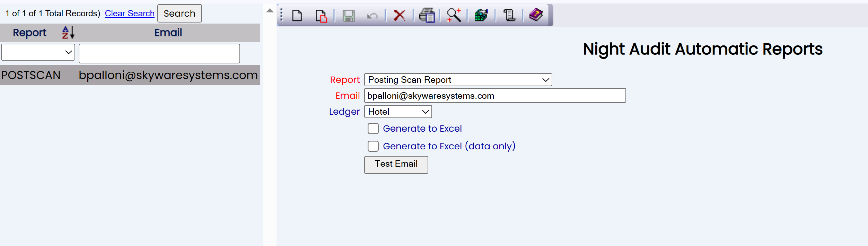Enable Generate to Excel checkbox
The height and width of the screenshot is (246, 868).
(373, 129)
